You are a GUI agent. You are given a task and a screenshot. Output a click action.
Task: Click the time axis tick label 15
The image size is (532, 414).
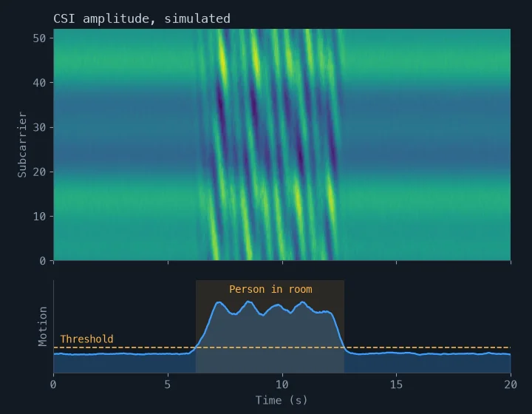396,384
